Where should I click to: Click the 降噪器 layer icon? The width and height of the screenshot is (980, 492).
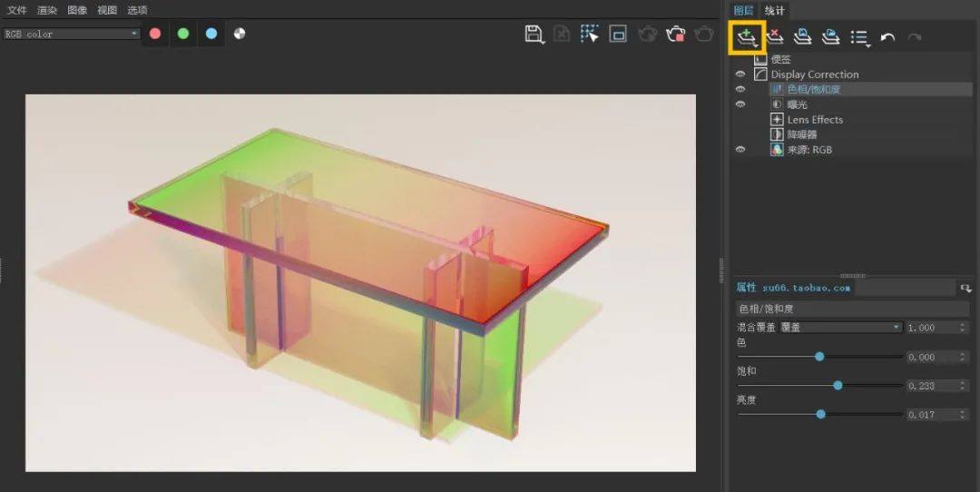[777, 134]
